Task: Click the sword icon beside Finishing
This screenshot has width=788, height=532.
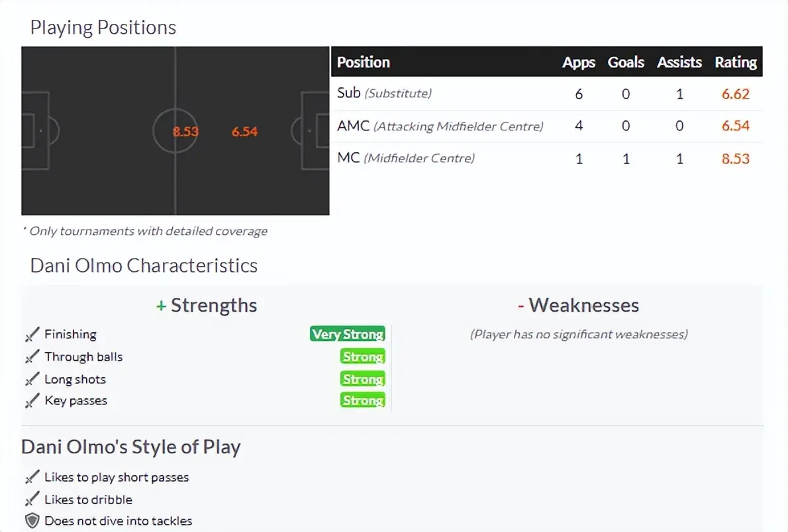Action: [x=32, y=335]
